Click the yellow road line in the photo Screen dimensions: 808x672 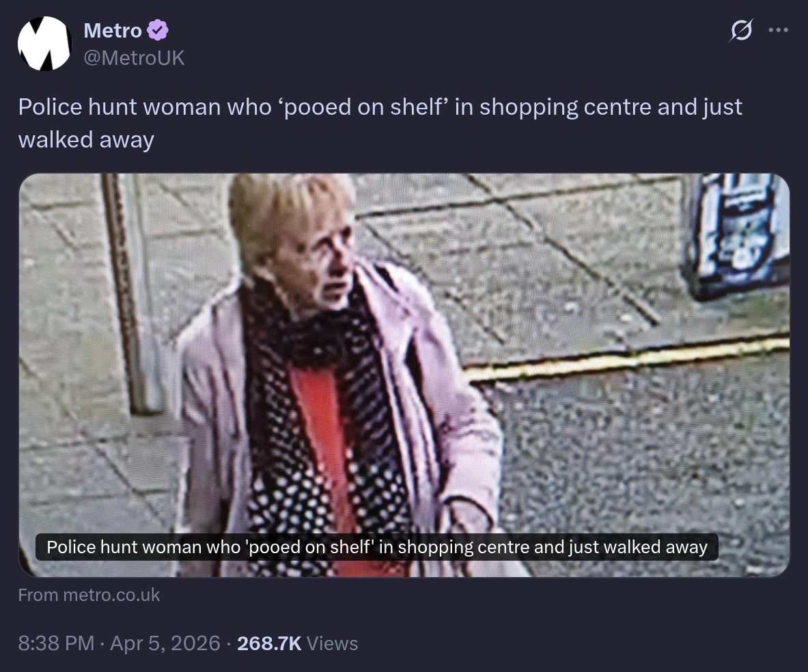click(627, 359)
